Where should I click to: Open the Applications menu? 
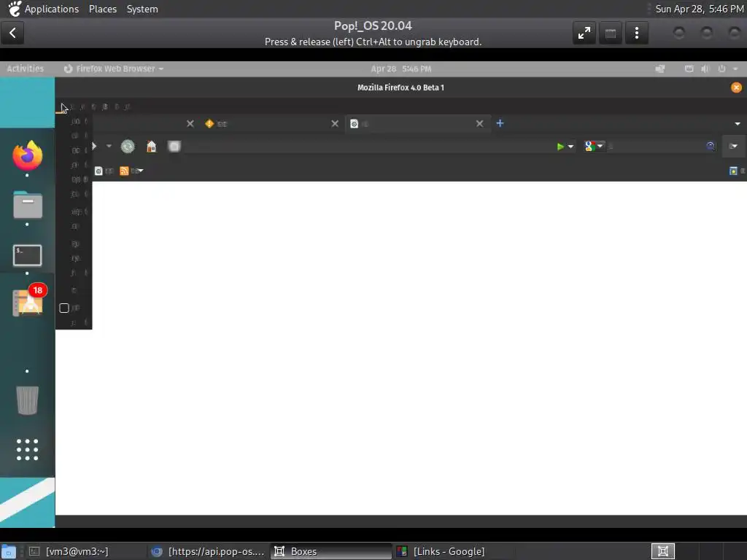pos(43,9)
